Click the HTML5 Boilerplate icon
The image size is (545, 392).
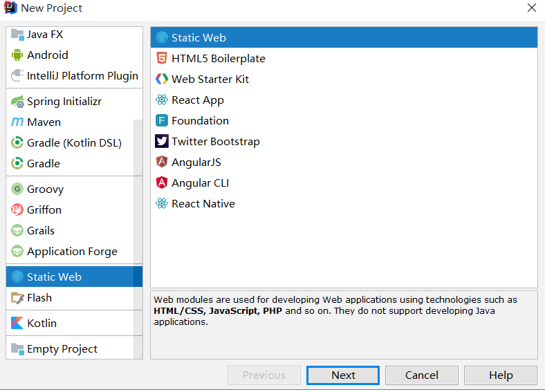pos(162,59)
